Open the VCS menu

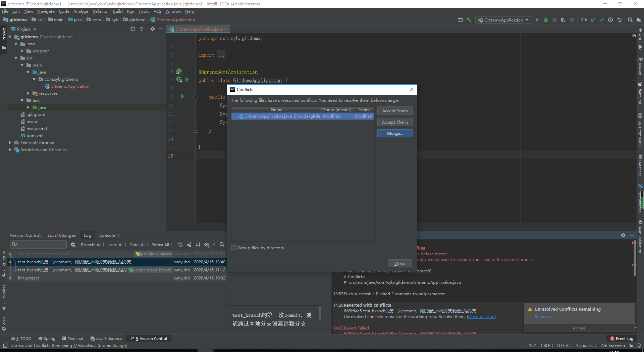(157, 11)
